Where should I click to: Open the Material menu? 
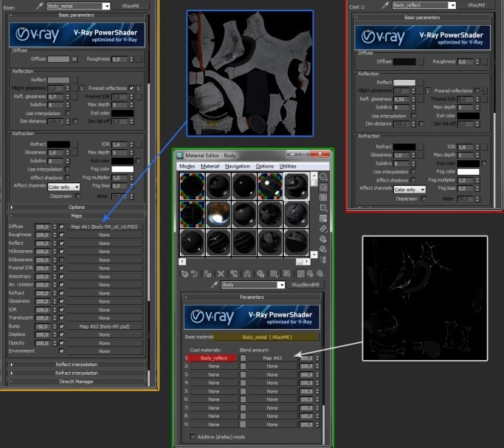[210, 167]
